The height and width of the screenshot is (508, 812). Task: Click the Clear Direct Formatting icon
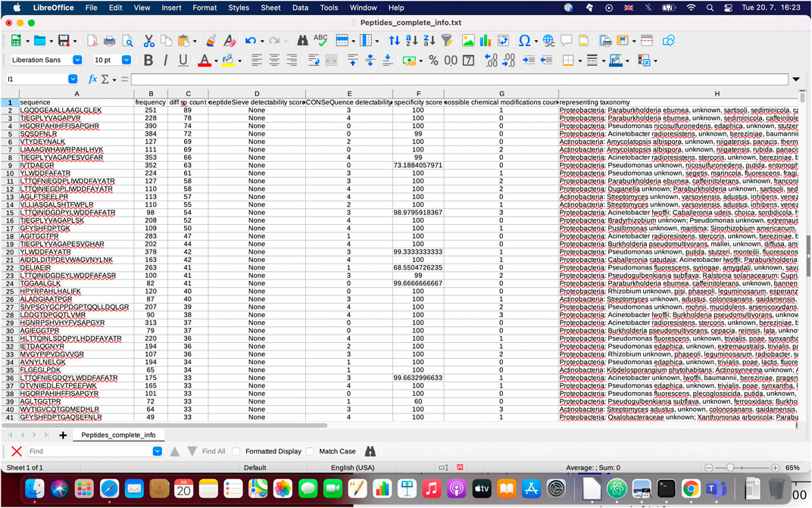coord(230,41)
